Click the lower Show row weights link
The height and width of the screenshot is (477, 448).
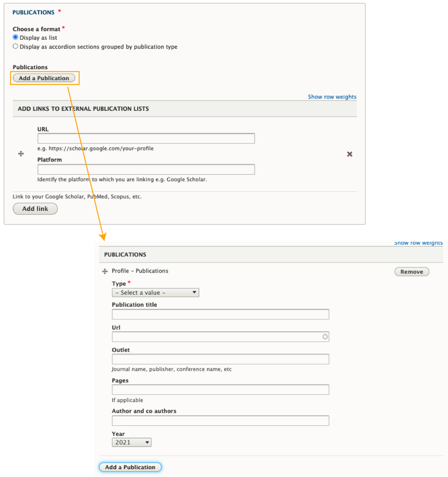click(x=418, y=243)
